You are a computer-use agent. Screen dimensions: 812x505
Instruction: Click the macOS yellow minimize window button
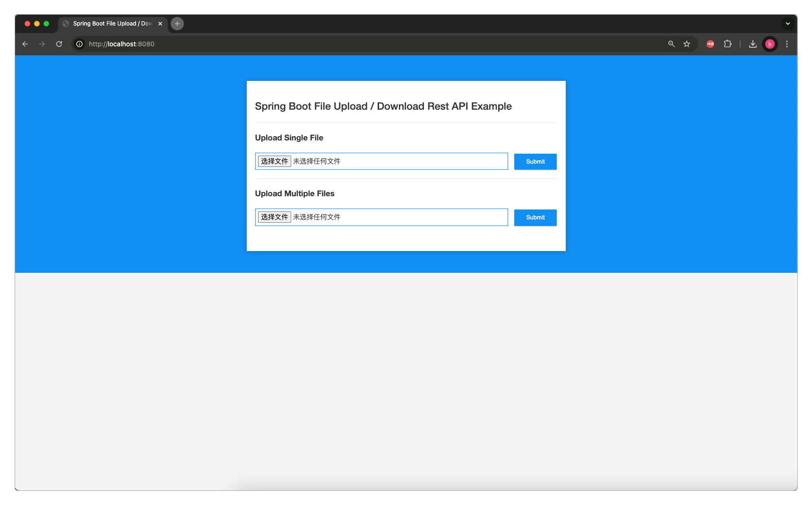click(x=37, y=24)
